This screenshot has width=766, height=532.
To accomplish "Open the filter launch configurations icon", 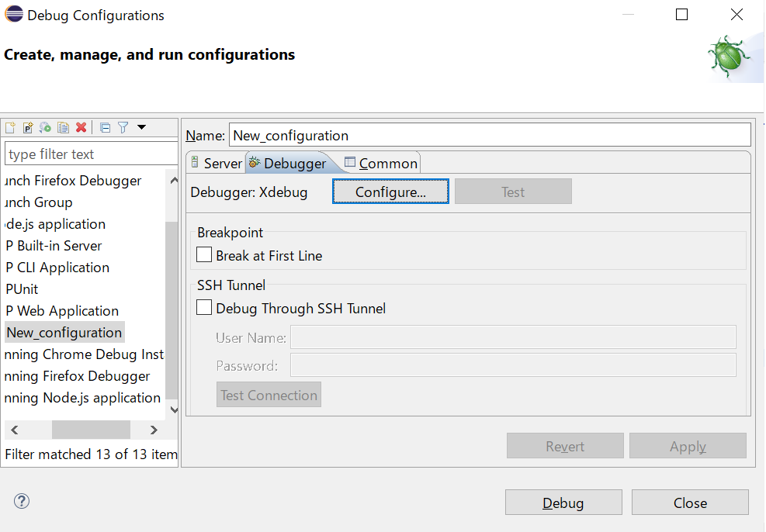I will point(123,128).
